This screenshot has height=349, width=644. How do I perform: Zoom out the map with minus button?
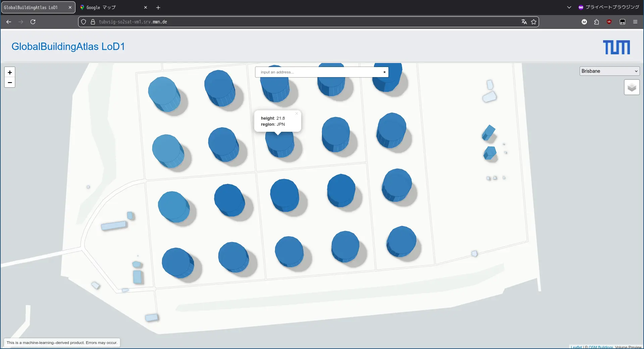pyautogui.click(x=10, y=82)
